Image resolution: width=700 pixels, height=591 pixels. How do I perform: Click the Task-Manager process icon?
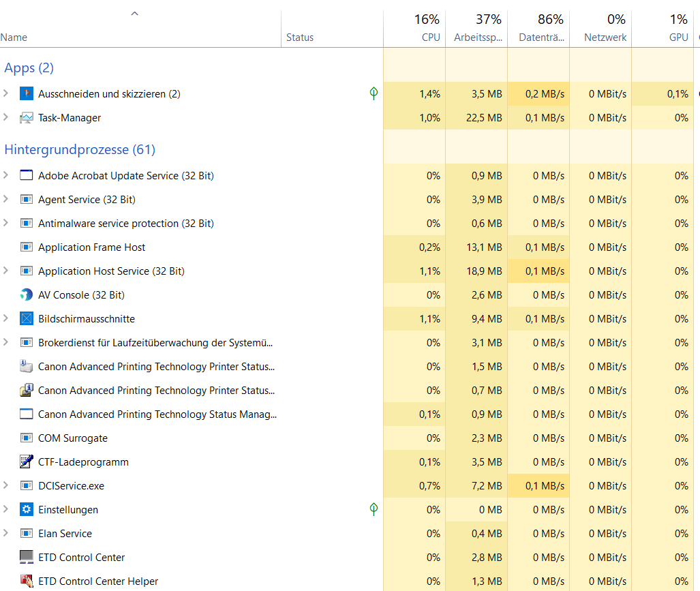click(x=27, y=118)
